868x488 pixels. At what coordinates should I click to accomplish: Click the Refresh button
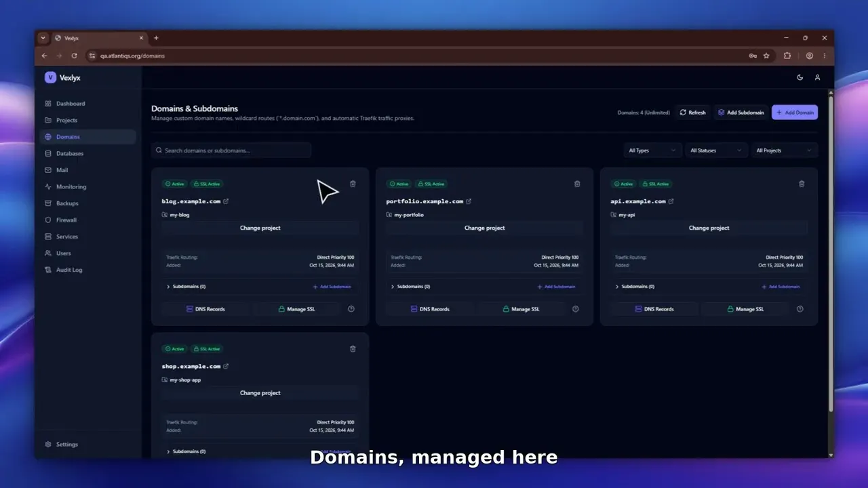tap(692, 113)
